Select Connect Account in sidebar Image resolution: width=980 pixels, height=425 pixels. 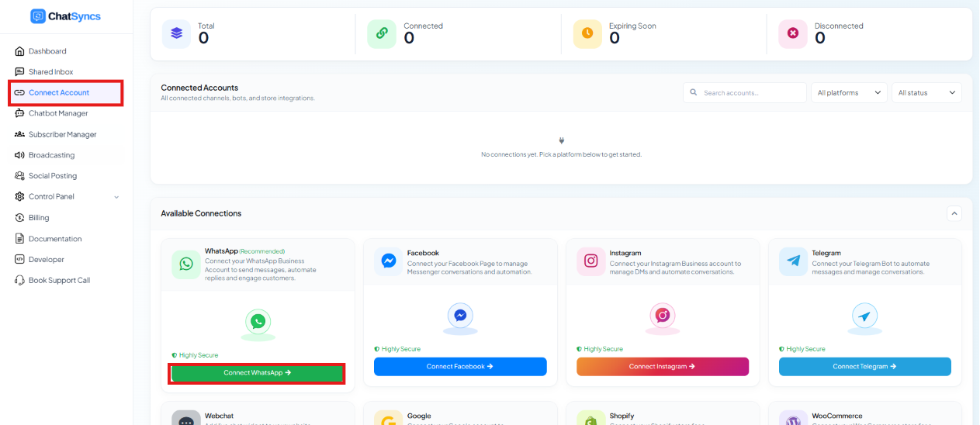66,92
